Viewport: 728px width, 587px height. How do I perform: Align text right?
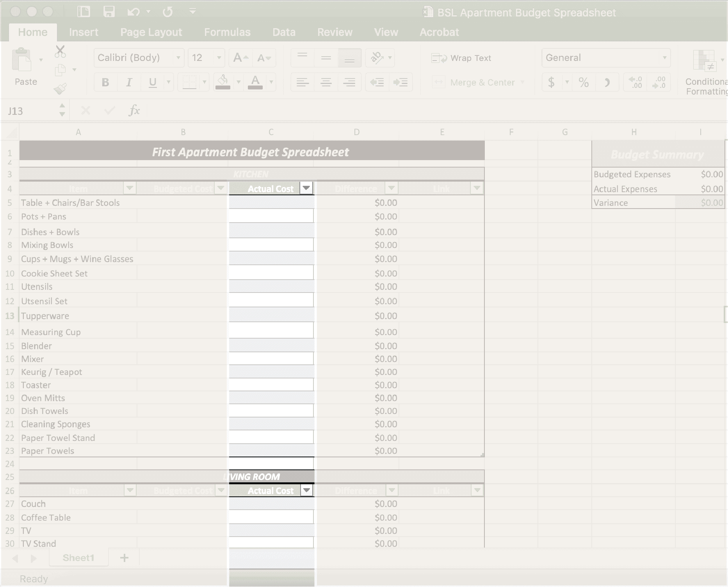point(349,82)
